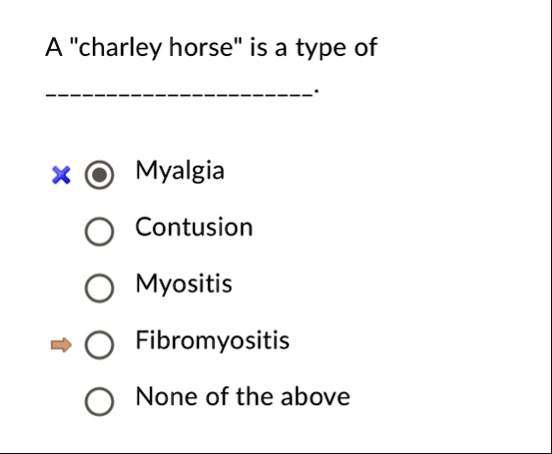Choose the None of the above radio button
Viewport: 552px width, 454px height.
tap(99, 401)
